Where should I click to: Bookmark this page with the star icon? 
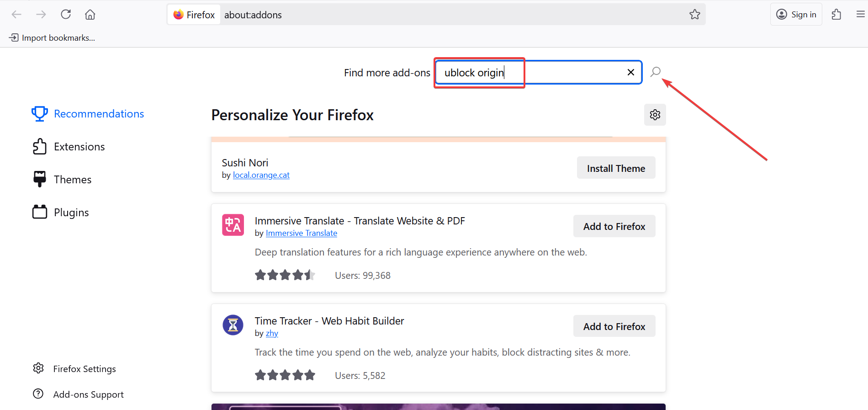coord(695,15)
